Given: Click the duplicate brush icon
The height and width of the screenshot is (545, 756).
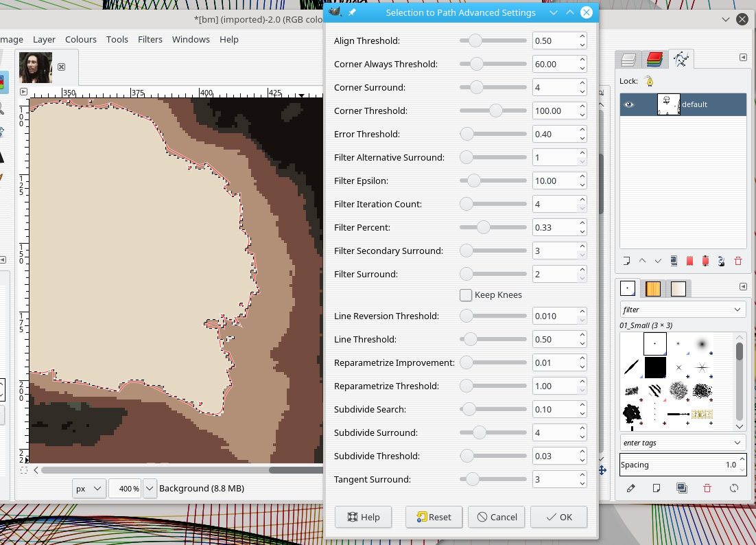Looking at the screenshot, I should coord(681,488).
